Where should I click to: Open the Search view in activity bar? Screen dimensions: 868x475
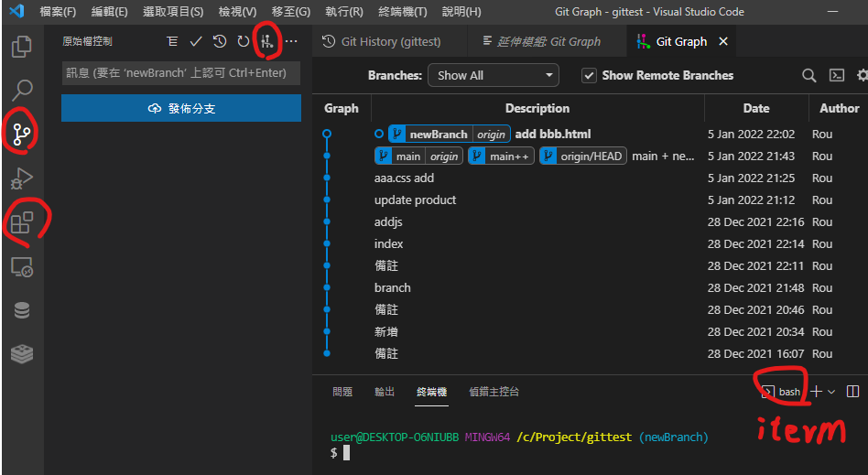pos(22,89)
